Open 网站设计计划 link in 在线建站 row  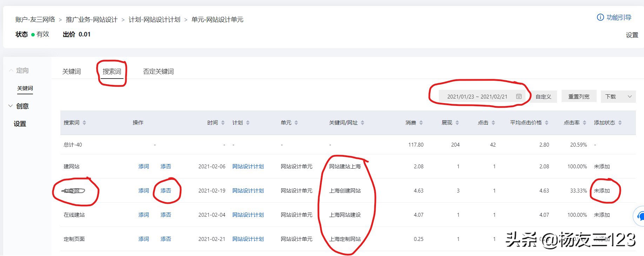click(x=248, y=215)
